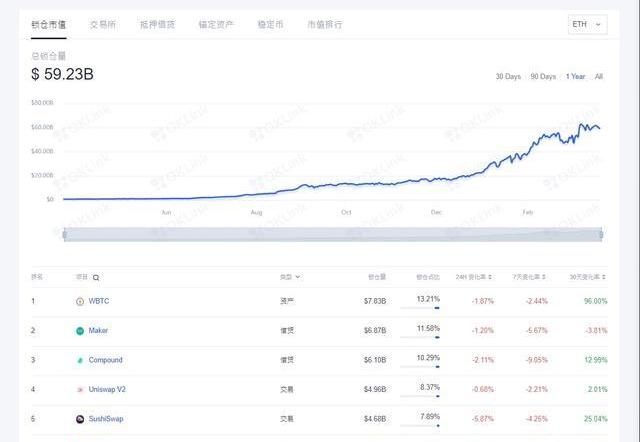Click the SushiSwap project icon
The image size is (640, 442).
(x=80, y=419)
